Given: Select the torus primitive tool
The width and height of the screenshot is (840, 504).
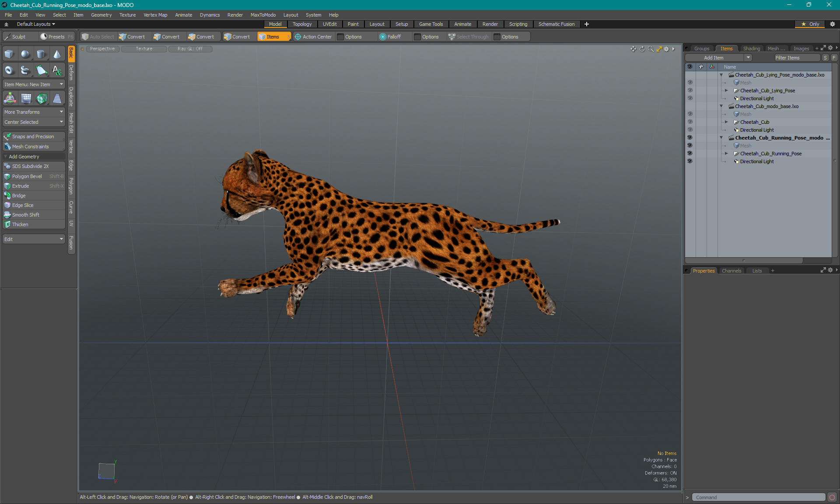Looking at the screenshot, I should [x=9, y=70].
